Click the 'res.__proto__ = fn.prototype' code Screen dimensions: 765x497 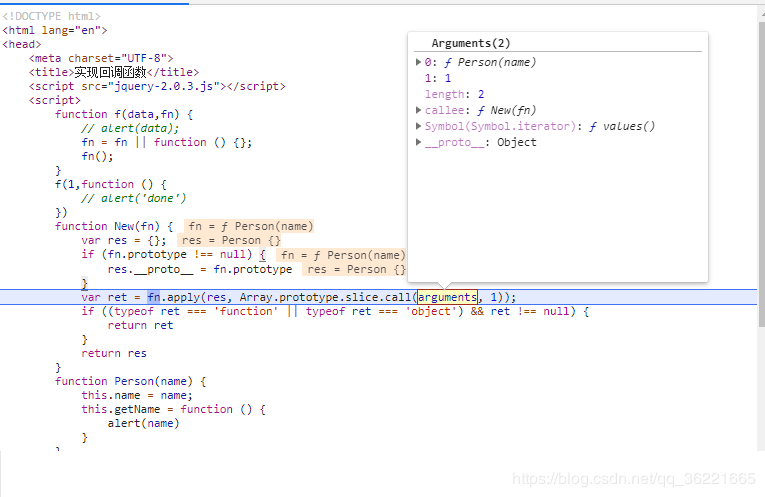pos(200,269)
